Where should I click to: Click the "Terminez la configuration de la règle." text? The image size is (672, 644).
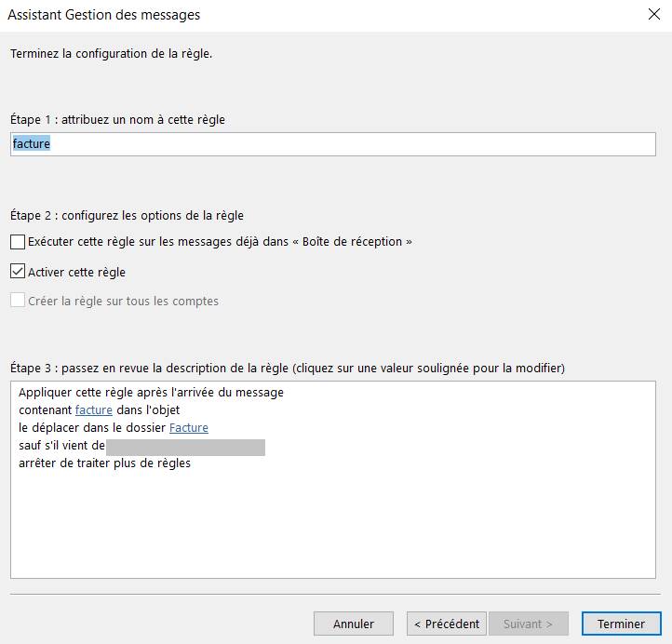pyautogui.click(x=112, y=54)
